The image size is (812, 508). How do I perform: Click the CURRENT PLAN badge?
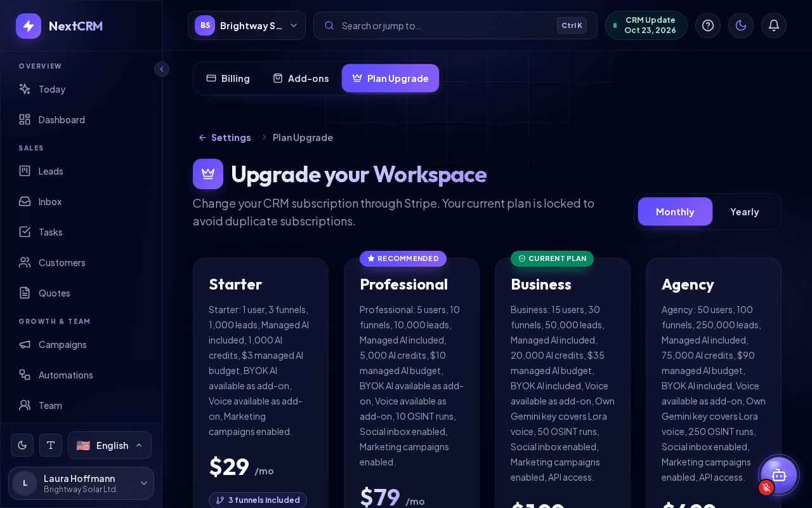pos(552,258)
